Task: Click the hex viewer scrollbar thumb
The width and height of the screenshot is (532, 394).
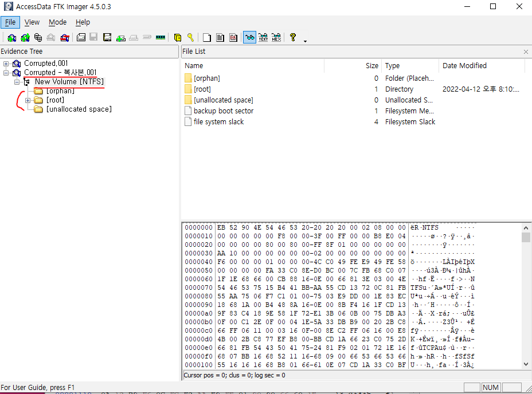Action: tap(526, 237)
